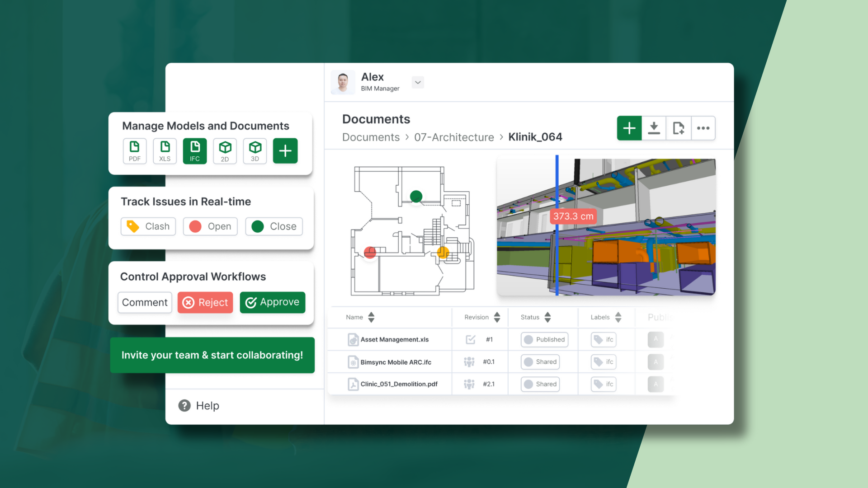Click the Asset Management.xls file icon
The height and width of the screenshot is (488, 868).
(353, 340)
